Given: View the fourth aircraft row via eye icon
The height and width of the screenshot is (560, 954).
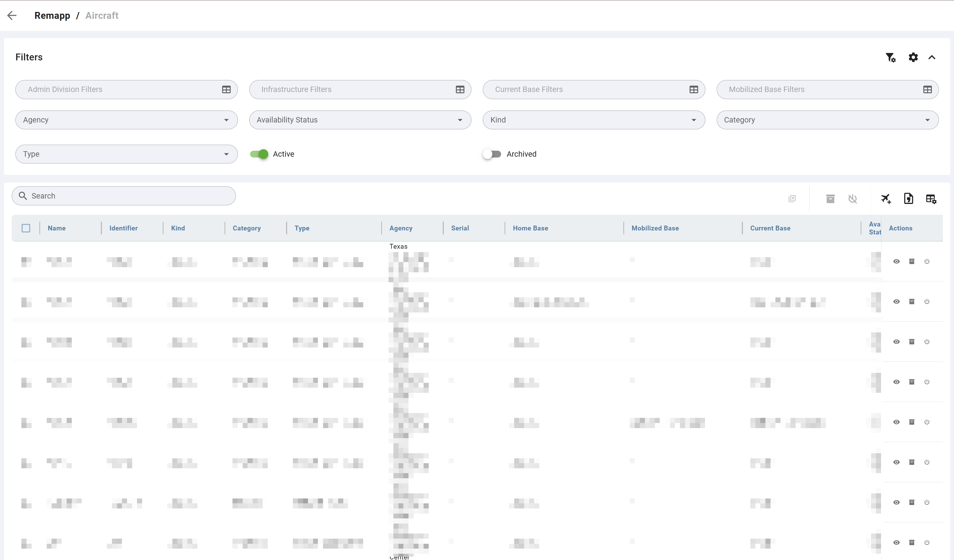Looking at the screenshot, I should 896,382.
